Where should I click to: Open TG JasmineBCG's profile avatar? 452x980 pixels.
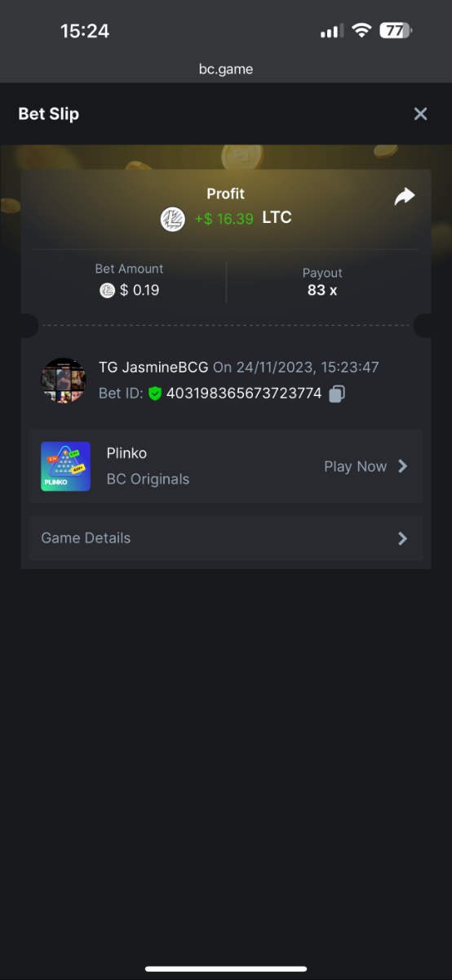pyautogui.click(x=64, y=380)
